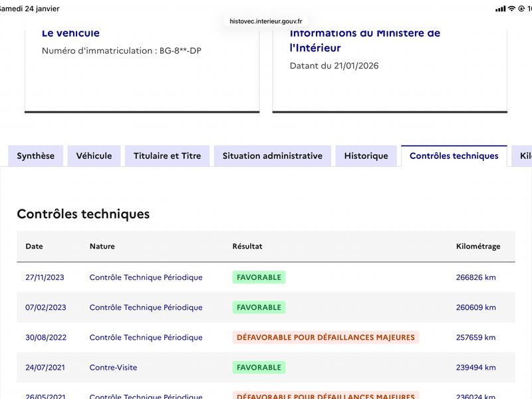Select the mileage 257659 km
This screenshot has width=532, height=399.
click(x=475, y=338)
